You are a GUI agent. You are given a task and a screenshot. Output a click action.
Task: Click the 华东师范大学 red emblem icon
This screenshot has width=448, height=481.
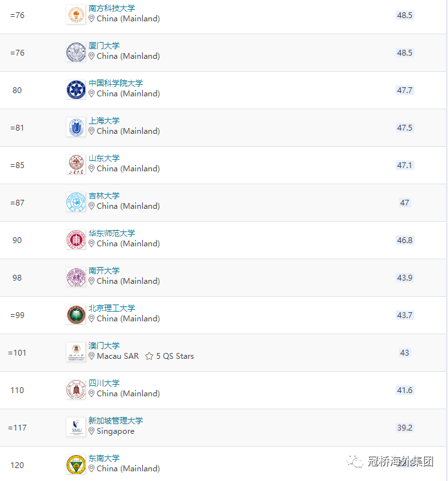(76, 240)
